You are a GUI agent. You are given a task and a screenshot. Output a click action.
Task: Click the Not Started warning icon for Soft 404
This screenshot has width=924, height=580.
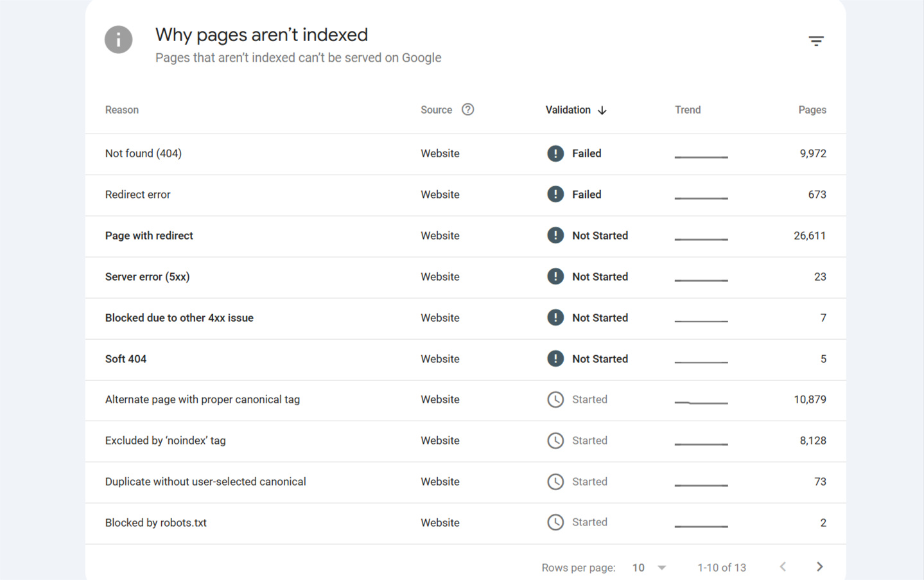click(555, 359)
